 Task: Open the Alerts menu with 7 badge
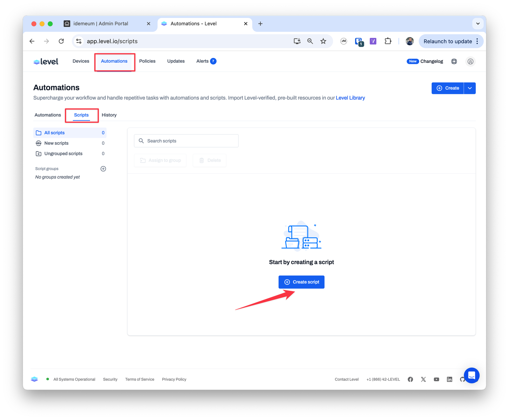(x=206, y=61)
